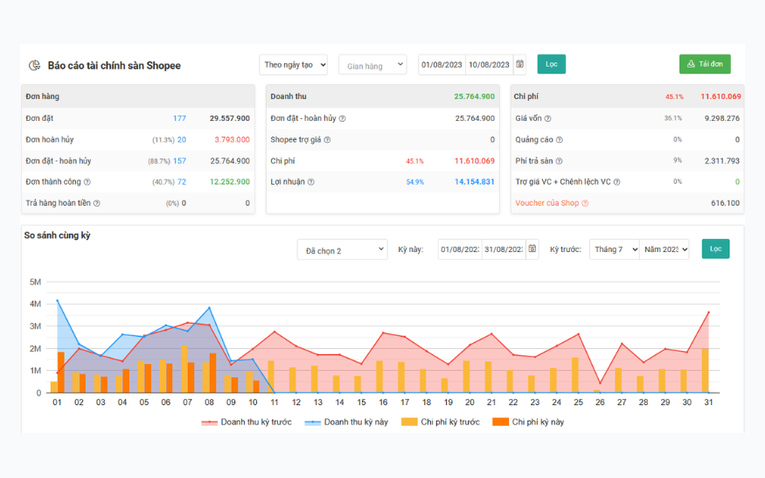Viewport: 765px width, 478px height.
Task: Open the Đã chọn 2 dropdown
Action: point(342,249)
